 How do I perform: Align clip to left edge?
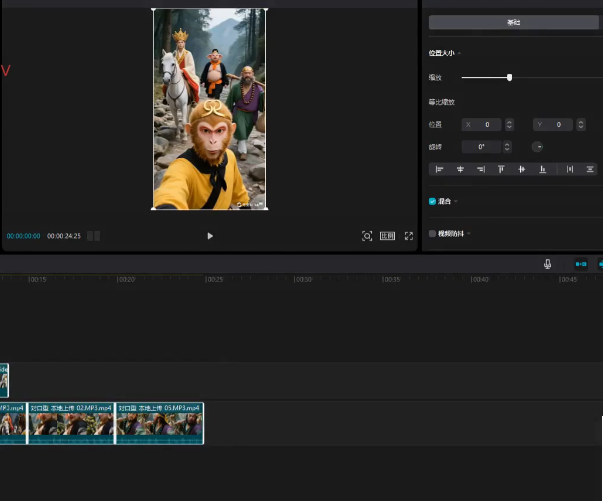click(x=439, y=169)
